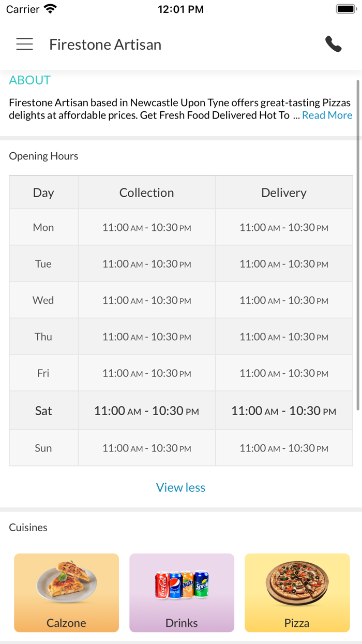Click the Firestone Artisan title
This screenshot has height=644, width=362.
105,45
